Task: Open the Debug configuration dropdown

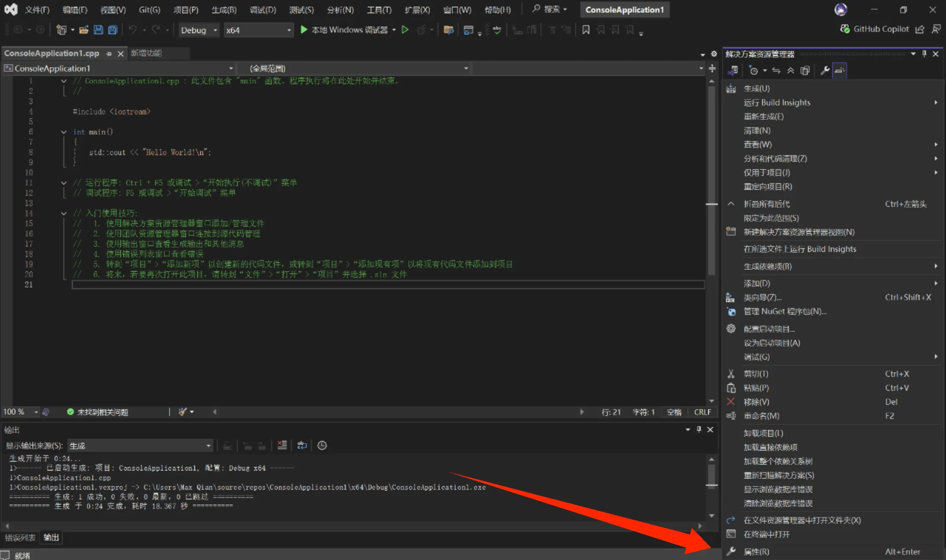Action: point(199,30)
